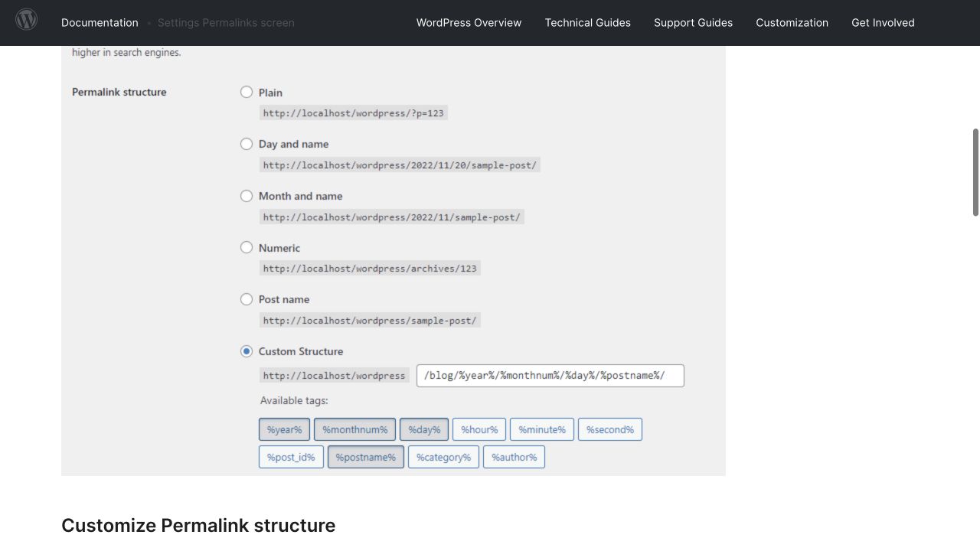This screenshot has height=551, width=980.
Task: Open Get Involved menu
Action: (883, 23)
